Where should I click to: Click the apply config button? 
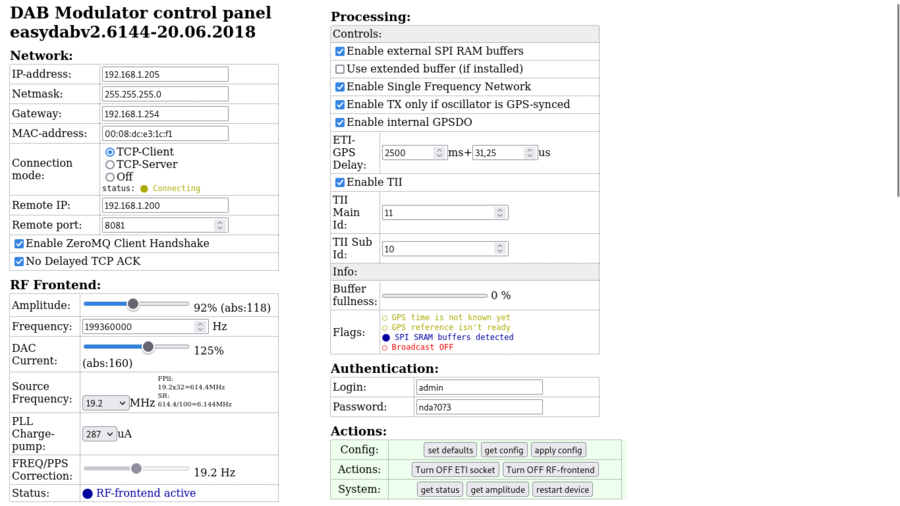tap(558, 450)
